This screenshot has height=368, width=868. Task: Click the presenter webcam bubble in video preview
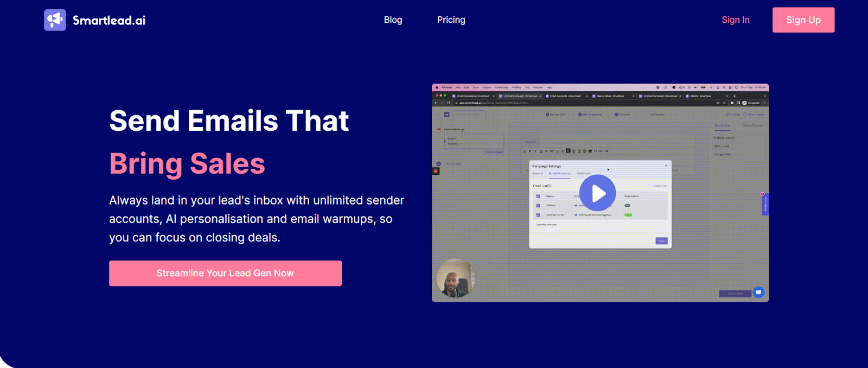click(456, 278)
